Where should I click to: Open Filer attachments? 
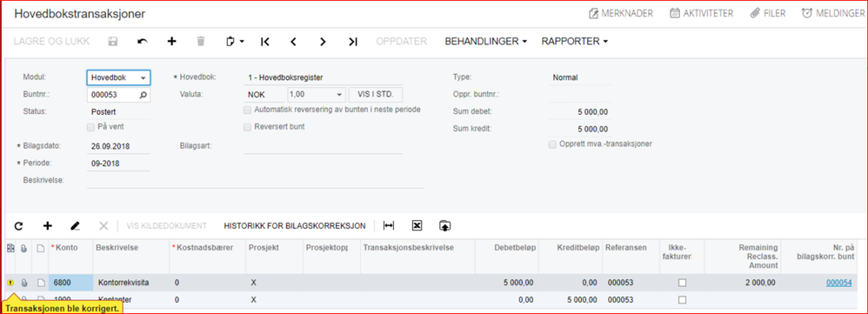point(768,13)
